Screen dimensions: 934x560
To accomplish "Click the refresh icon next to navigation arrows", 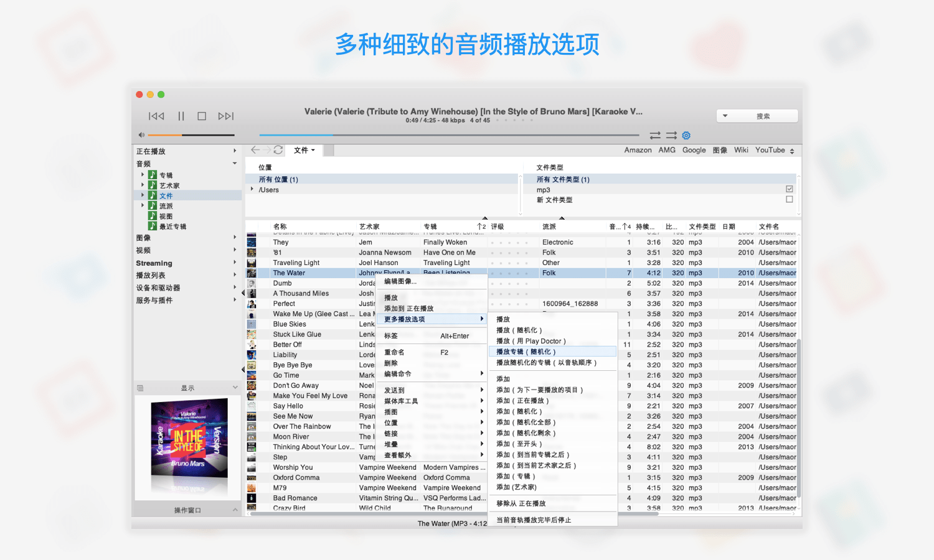I will tap(278, 149).
